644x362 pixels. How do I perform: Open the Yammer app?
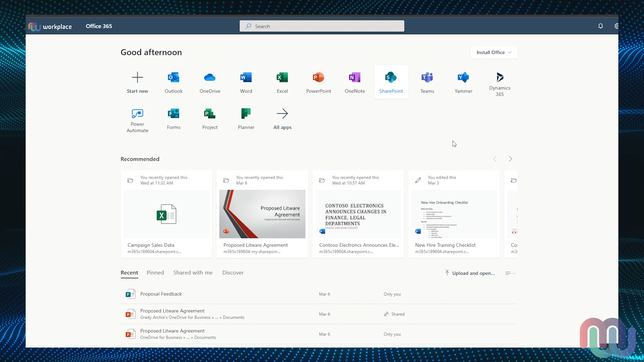[463, 82]
